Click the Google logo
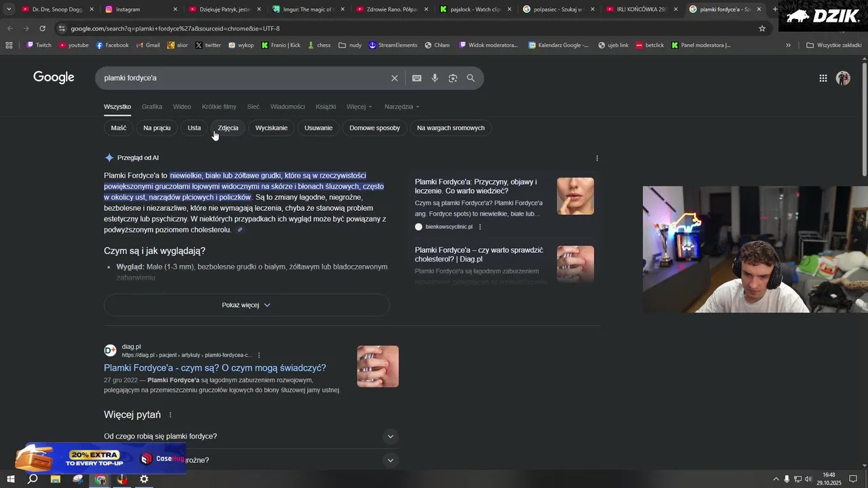 54,77
